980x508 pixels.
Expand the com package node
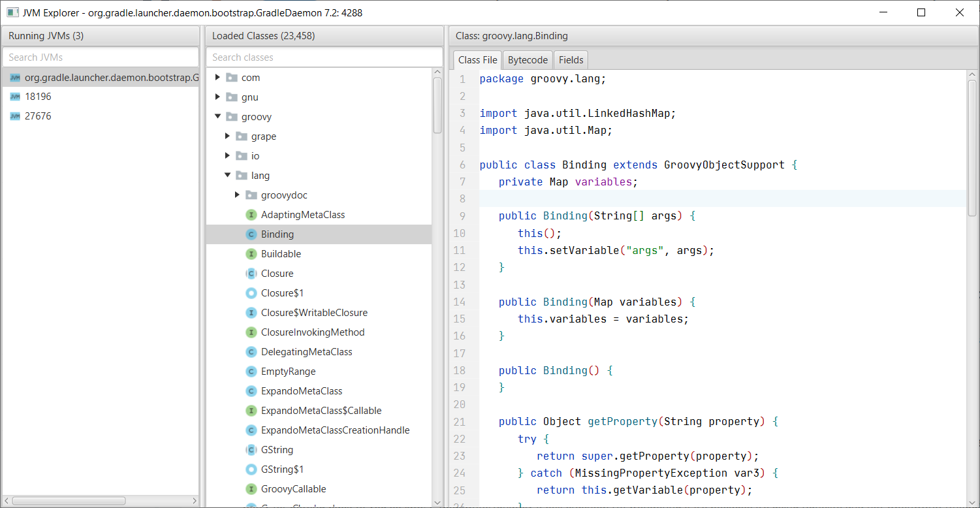218,78
